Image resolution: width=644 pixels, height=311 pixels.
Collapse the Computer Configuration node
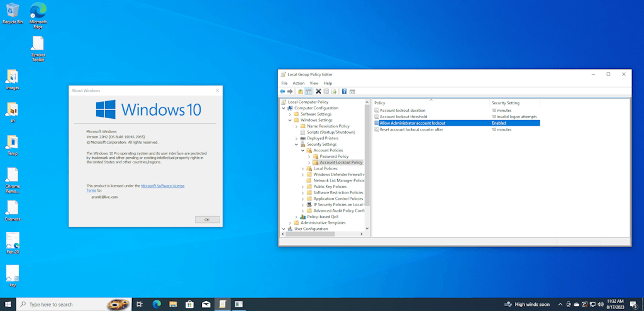pos(284,108)
